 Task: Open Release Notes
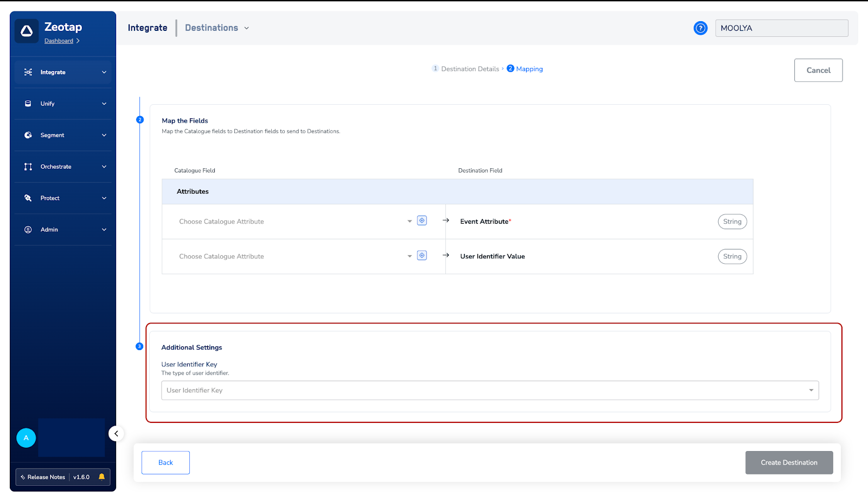(x=43, y=477)
